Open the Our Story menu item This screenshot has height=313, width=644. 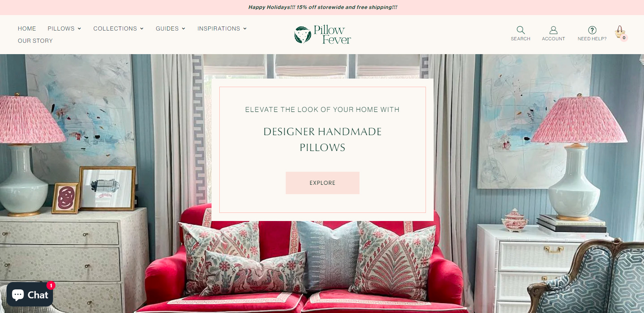(35, 41)
